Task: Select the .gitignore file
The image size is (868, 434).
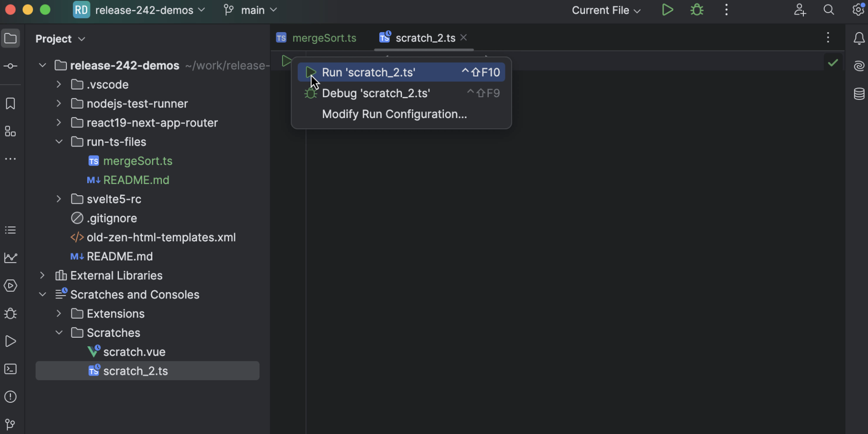Action: point(104,218)
